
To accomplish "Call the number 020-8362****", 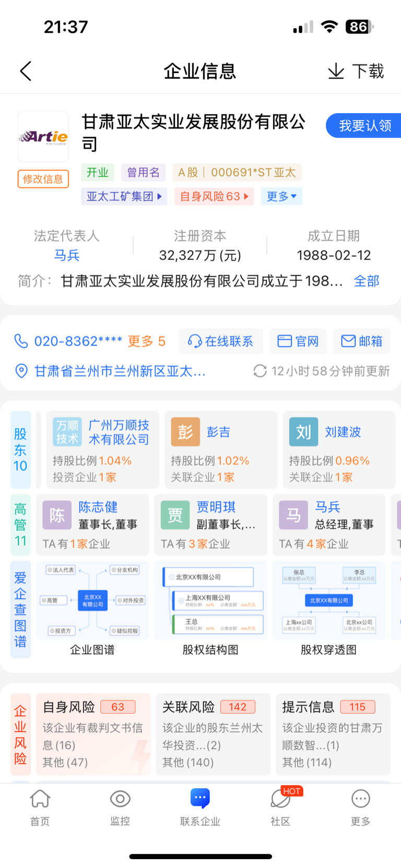I will pyautogui.click(x=78, y=341).
